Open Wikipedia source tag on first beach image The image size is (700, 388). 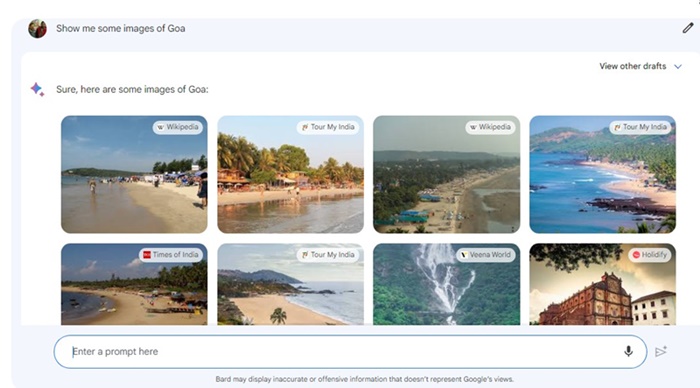(x=178, y=127)
